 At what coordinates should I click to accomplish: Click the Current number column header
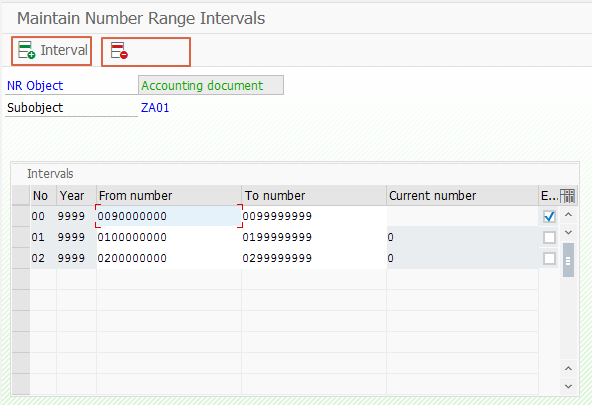(462, 196)
